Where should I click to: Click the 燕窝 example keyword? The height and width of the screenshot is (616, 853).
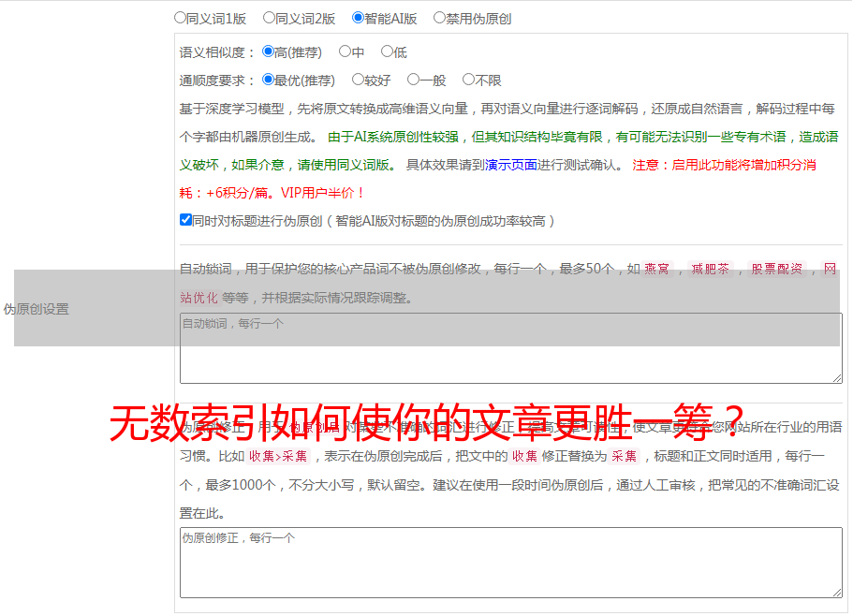pos(656,269)
